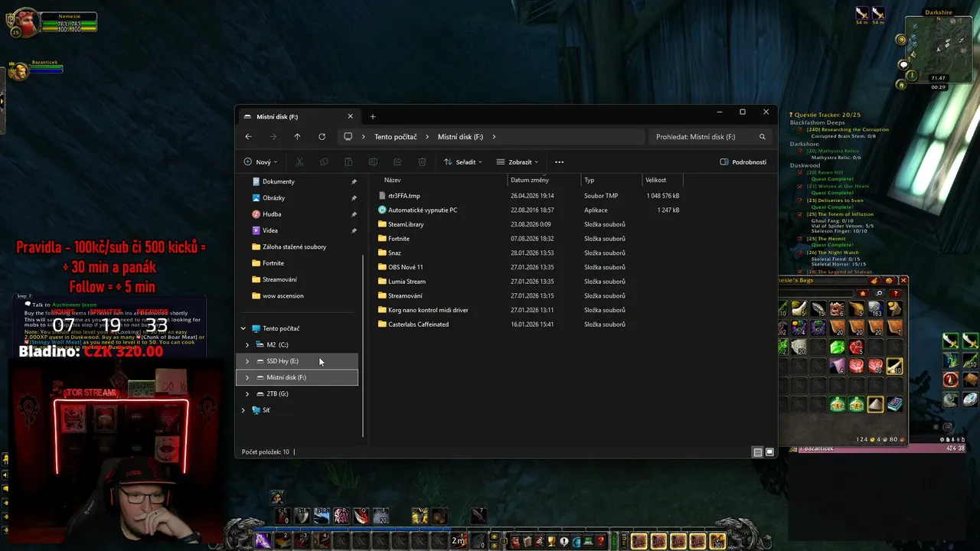
Task: Click the Rename icon in Explorer toolbar
Action: pos(373,162)
